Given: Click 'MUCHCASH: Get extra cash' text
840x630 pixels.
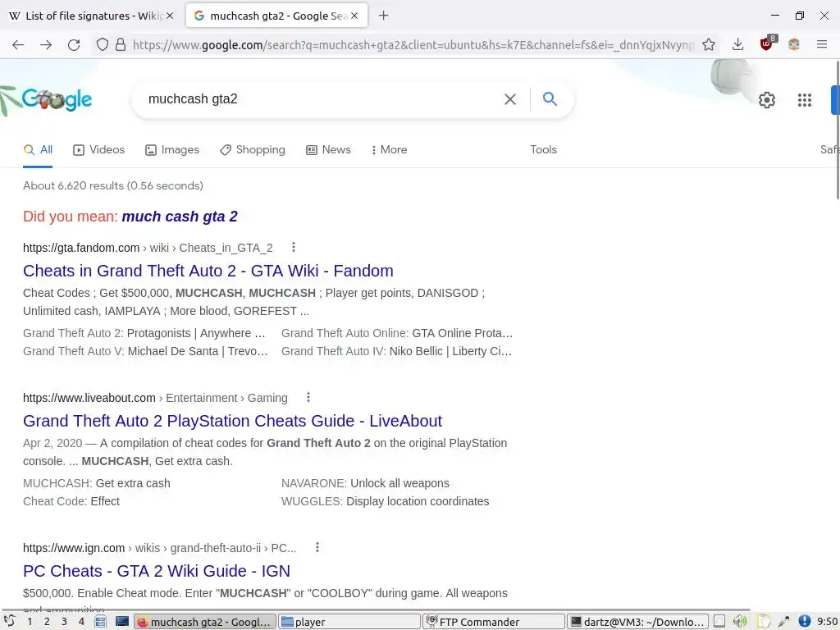Looking at the screenshot, I should click(97, 483).
